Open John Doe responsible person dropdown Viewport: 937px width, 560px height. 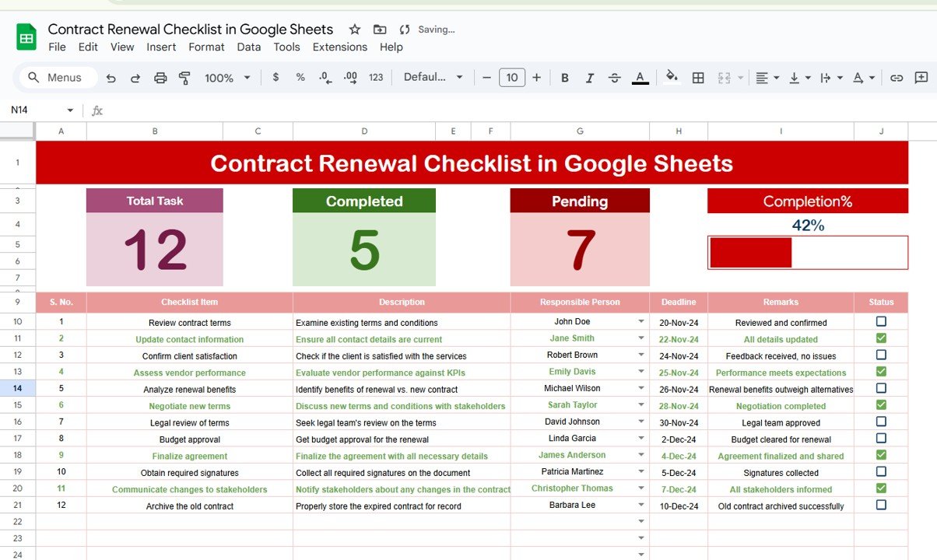coord(641,321)
